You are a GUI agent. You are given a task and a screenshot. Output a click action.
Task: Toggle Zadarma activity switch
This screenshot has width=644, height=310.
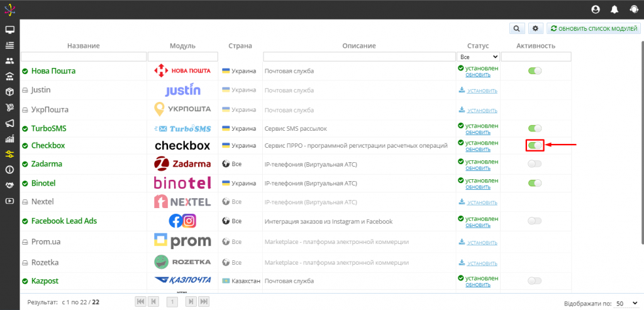coord(535,164)
